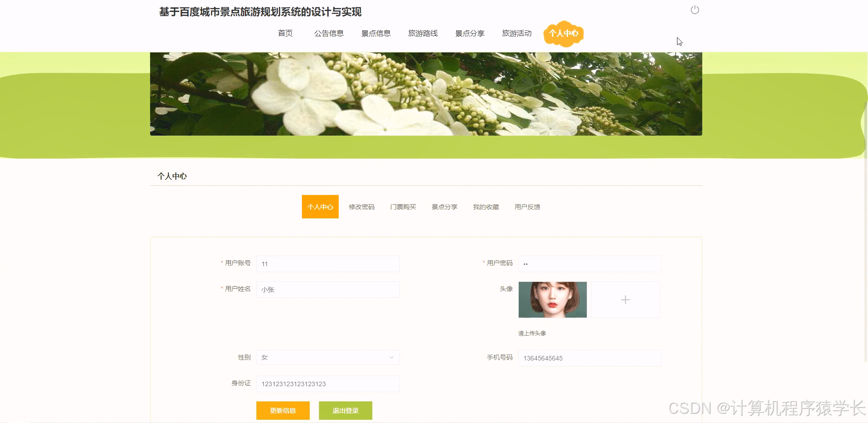This screenshot has height=423, width=868.
Task: Open the 门票购买 tab
Action: [403, 206]
